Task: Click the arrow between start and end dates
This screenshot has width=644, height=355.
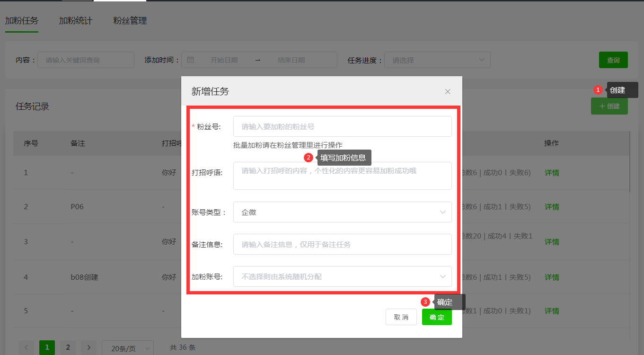Action: (258, 60)
